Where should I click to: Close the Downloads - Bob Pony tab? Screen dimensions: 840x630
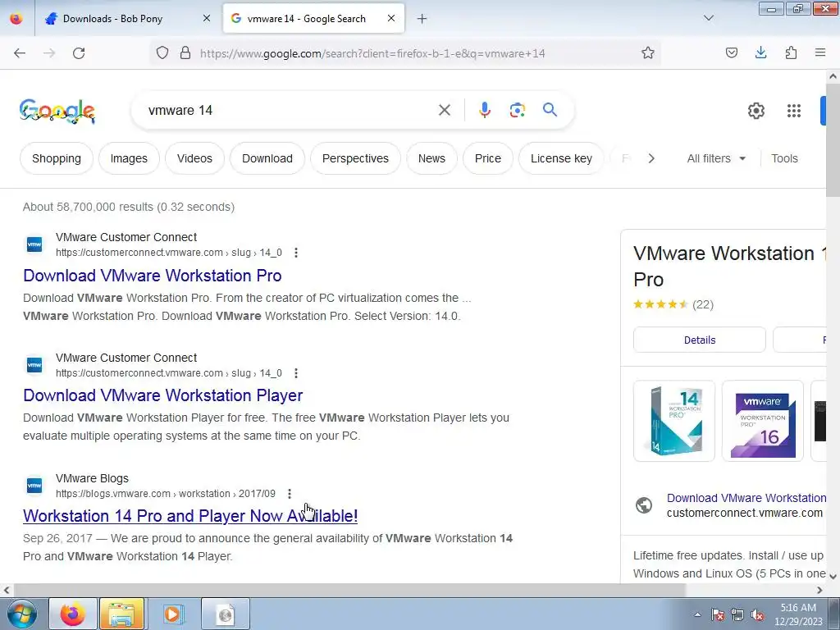pyautogui.click(x=207, y=18)
